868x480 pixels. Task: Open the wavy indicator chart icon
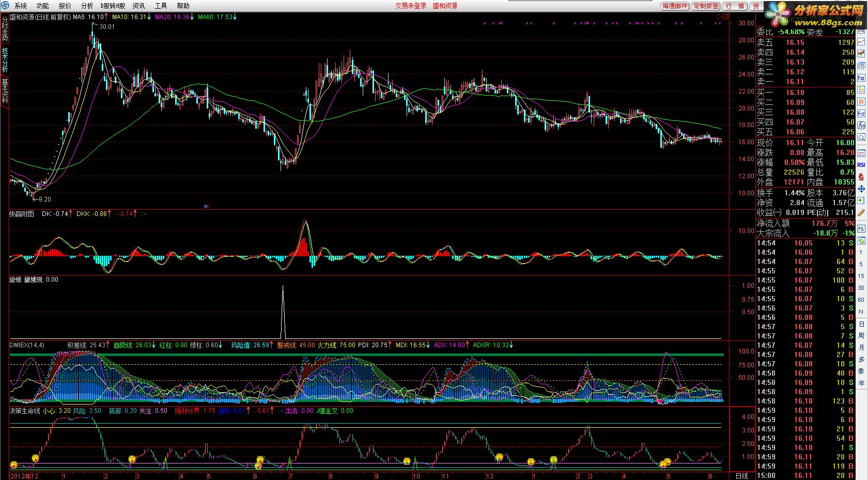click(x=861, y=153)
